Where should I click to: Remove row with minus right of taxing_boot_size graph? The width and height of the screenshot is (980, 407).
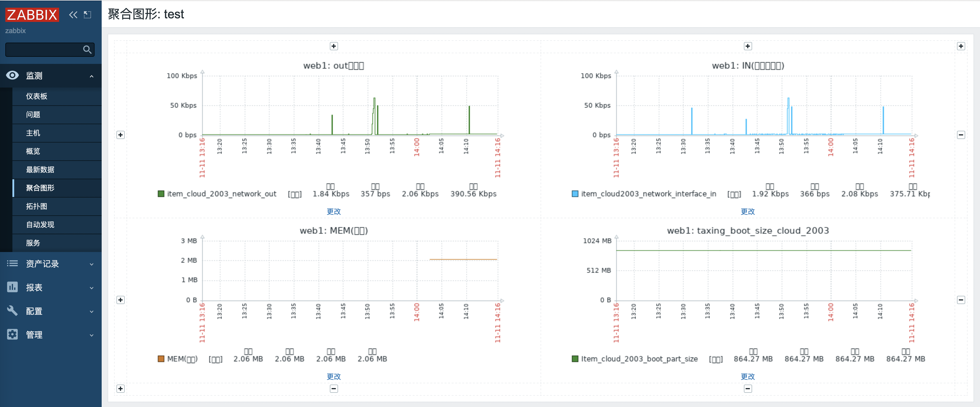click(x=961, y=300)
